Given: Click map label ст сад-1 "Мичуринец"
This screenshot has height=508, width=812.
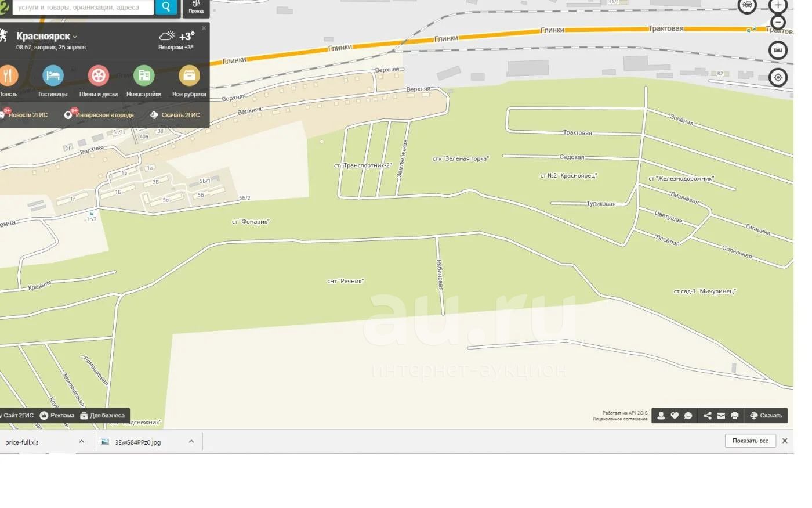Looking at the screenshot, I should 705,291.
